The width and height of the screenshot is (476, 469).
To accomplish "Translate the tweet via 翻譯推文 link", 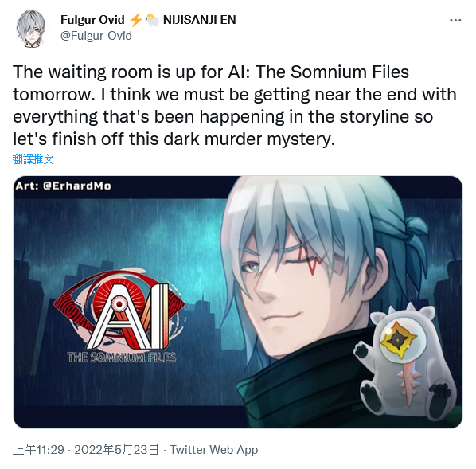I will pyautogui.click(x=33, y=159).
